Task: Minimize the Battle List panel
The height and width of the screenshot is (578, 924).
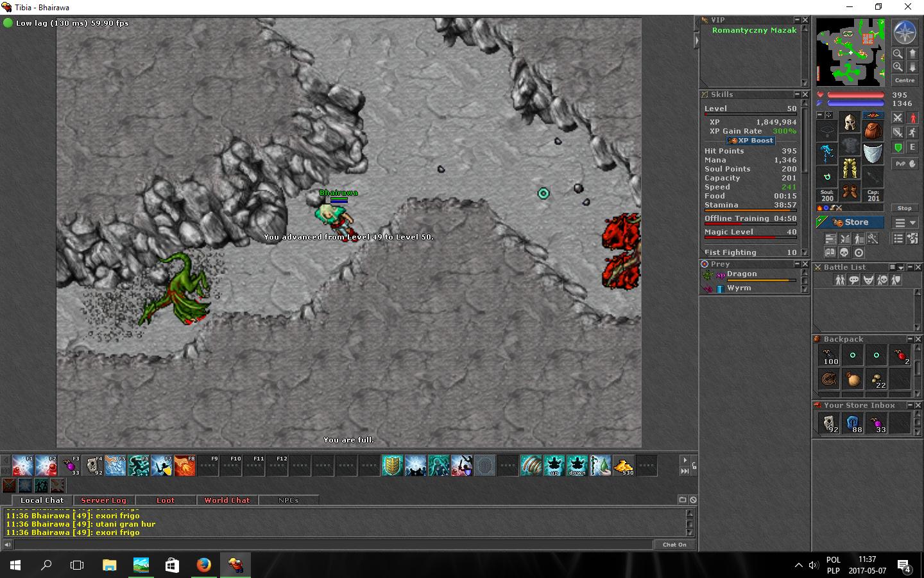Action: click(x=910, y=267)
